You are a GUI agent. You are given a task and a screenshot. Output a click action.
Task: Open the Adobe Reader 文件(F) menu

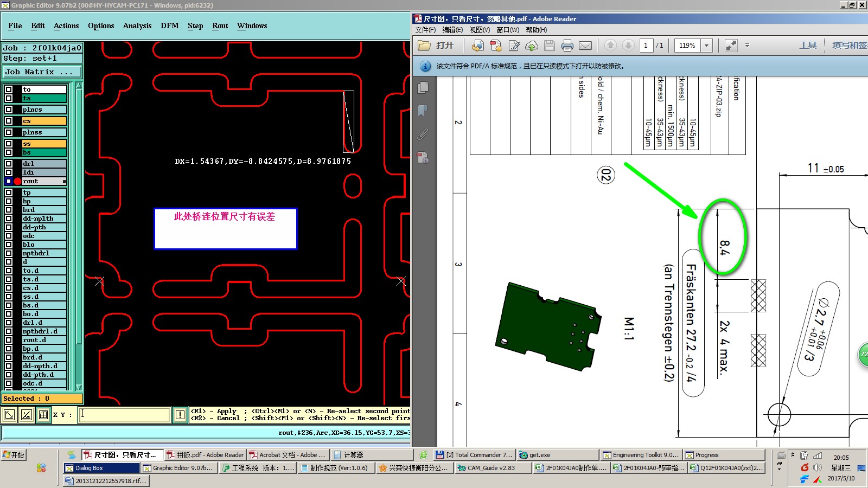[425, 30]
